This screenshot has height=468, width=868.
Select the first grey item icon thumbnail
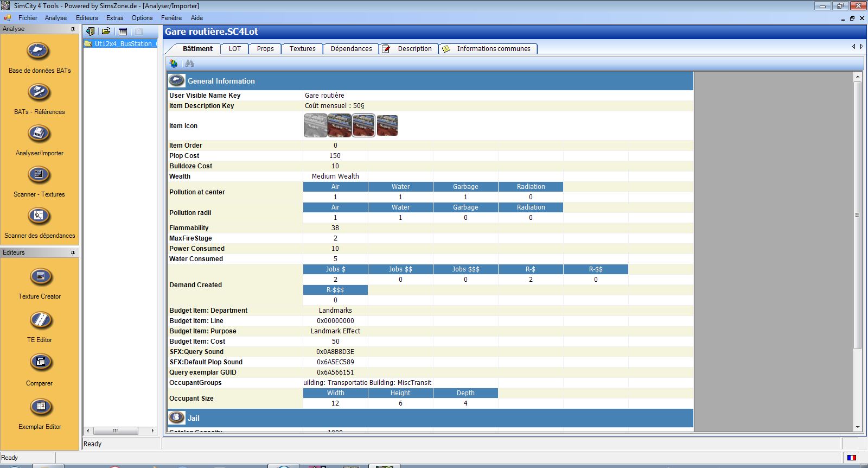(x=315, y=125)
